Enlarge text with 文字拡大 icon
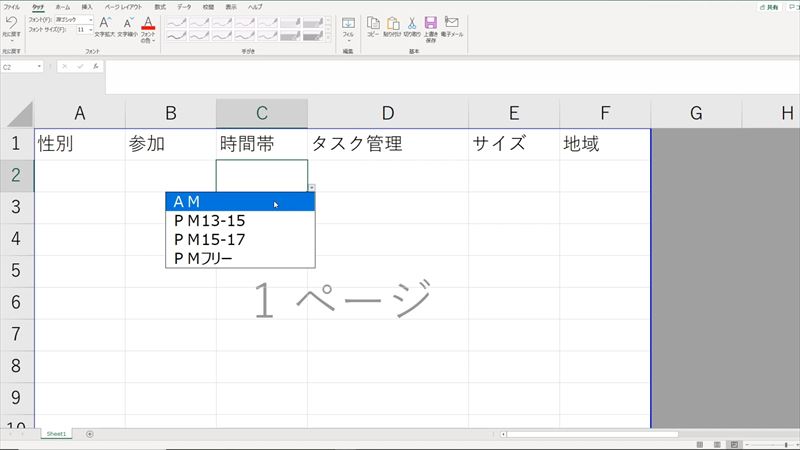Image resolution: width=800 pixels, height=450 pixels. 105,23
